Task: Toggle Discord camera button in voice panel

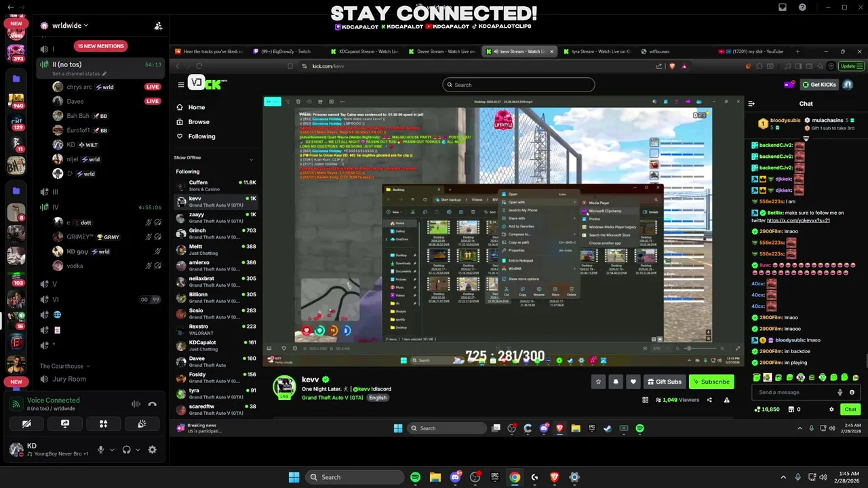Action: pos(26,424)
